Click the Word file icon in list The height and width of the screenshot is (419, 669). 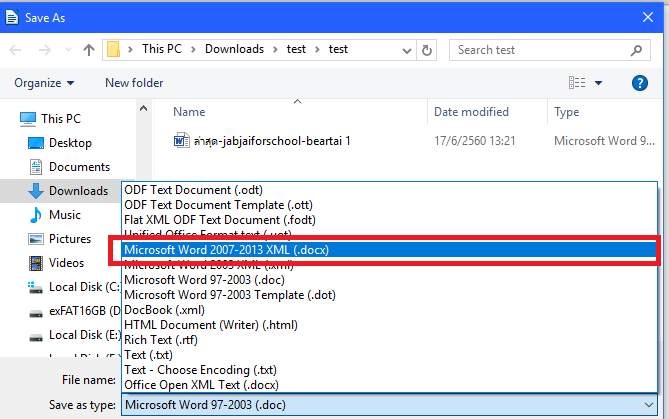click(182, 140)
